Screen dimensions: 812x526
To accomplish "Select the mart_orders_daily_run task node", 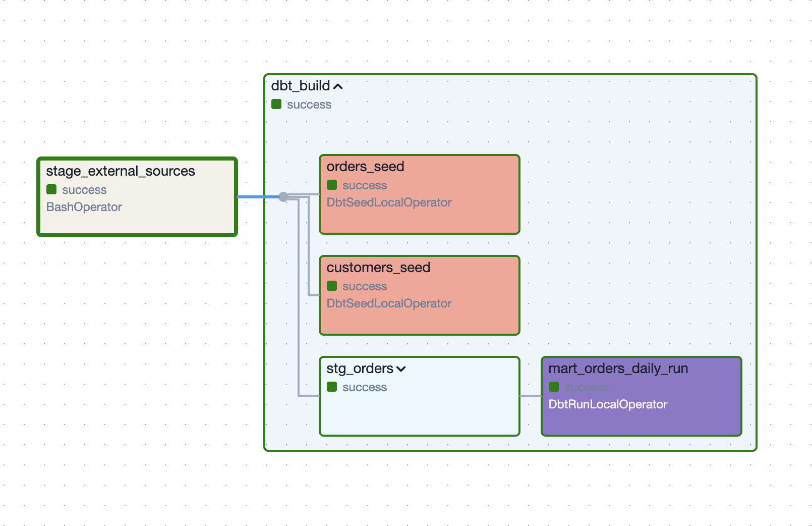I will tap(642, 396).
